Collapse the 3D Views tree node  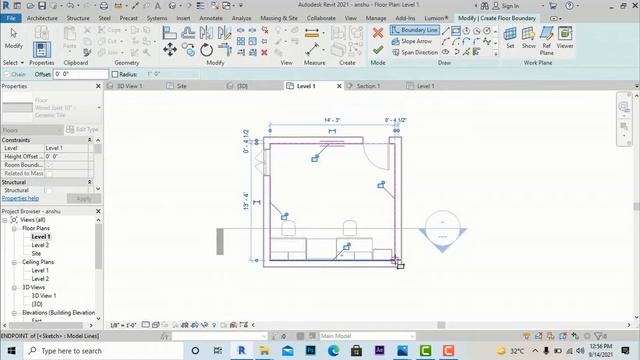click(14, 287)
